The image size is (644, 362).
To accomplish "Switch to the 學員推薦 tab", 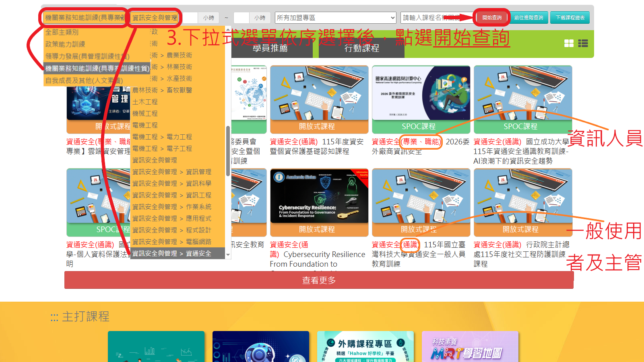I will [x=270, y=48].
